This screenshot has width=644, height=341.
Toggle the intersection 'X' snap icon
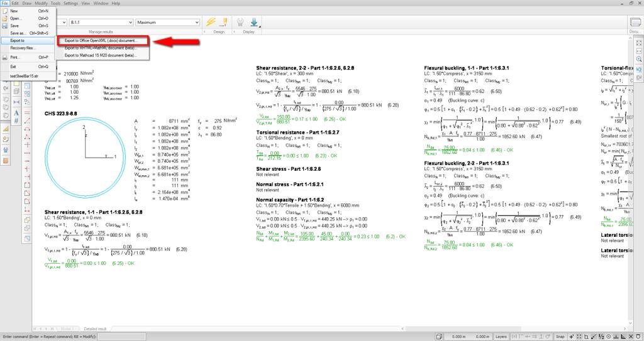(x=631, y=337)
